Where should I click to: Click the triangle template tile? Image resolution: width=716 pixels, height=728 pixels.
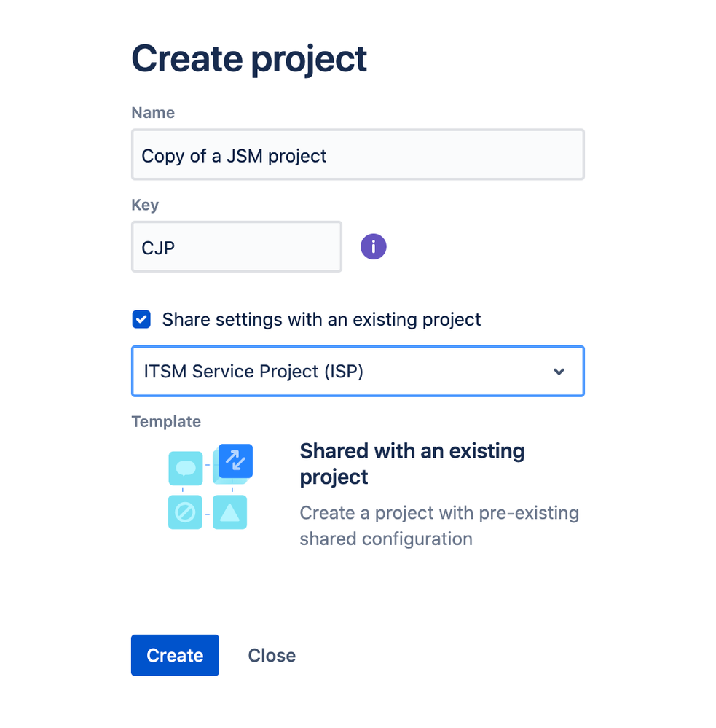[229, 512]
